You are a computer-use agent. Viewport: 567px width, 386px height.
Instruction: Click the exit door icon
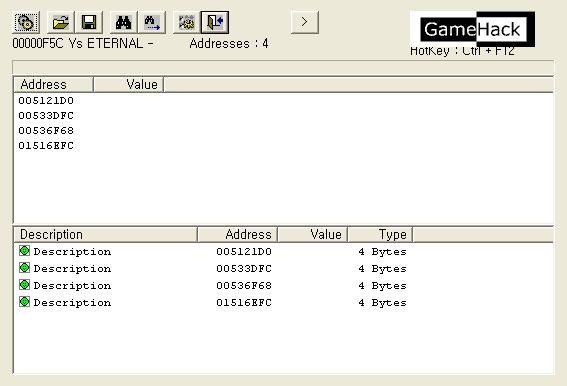[x=215, y=22]
